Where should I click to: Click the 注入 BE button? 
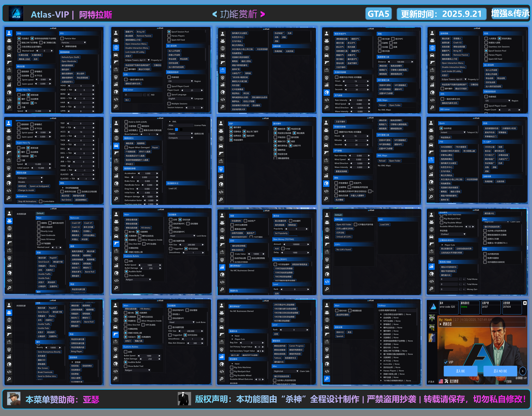(461, 371)
